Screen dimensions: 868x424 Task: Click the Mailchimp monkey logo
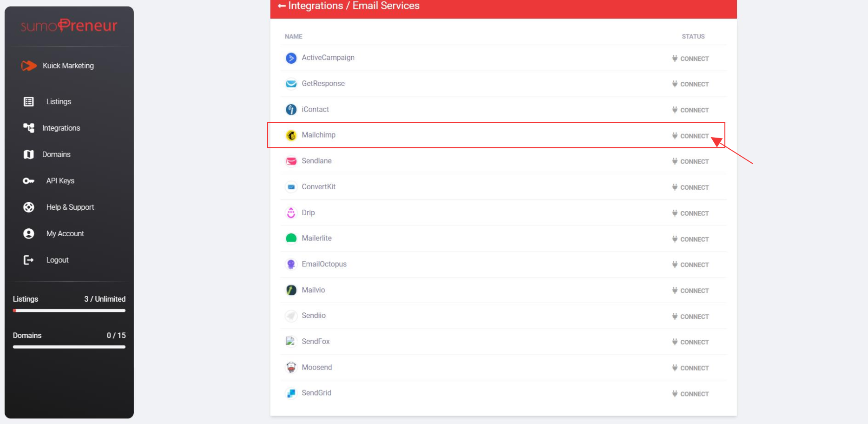click(291, 135)
